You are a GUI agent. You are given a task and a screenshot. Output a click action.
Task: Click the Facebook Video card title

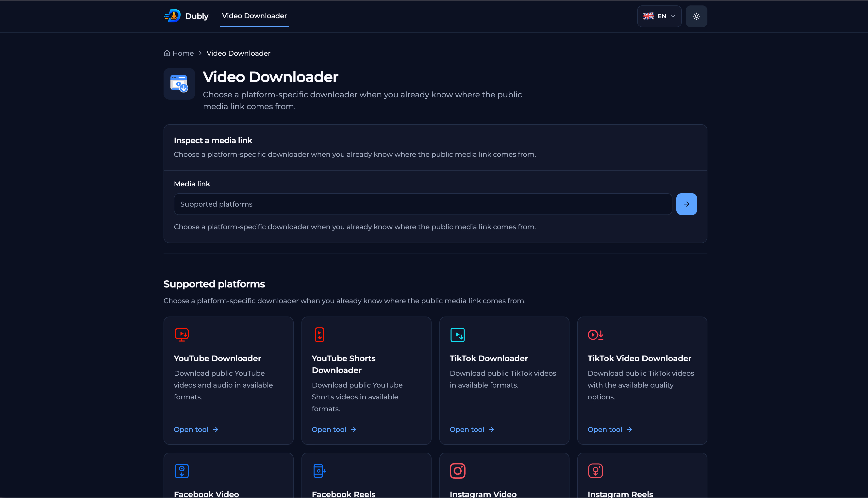(206, 494)
